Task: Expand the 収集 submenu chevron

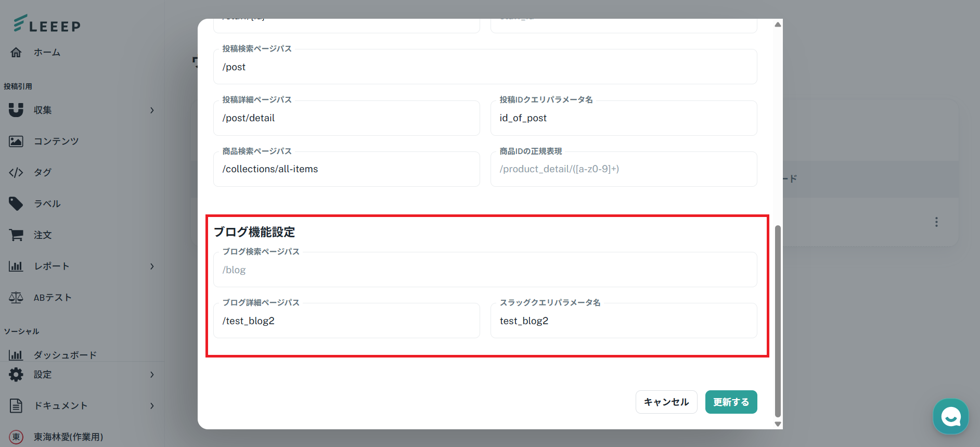Action: [152, 110]
